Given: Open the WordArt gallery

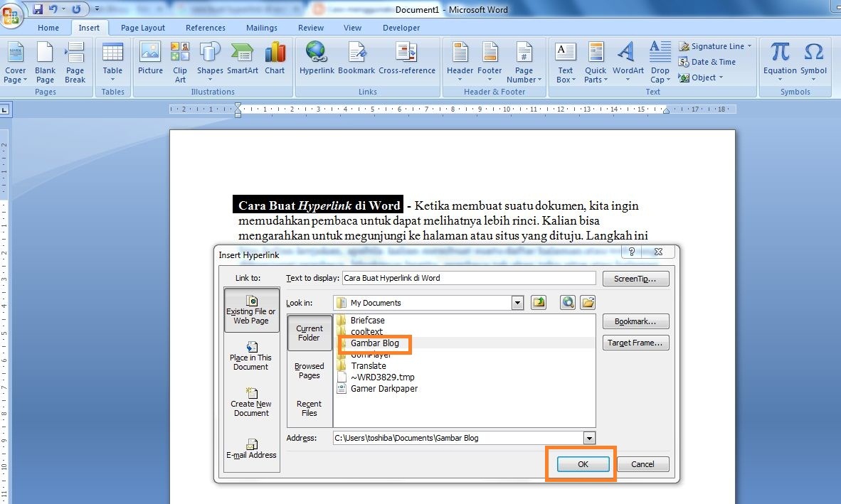Looking at the screenshot, I should [x=628, y=62].
